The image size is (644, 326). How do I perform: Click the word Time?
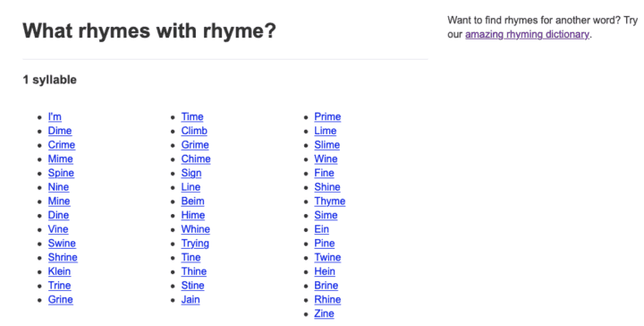(x=192, y=116)
